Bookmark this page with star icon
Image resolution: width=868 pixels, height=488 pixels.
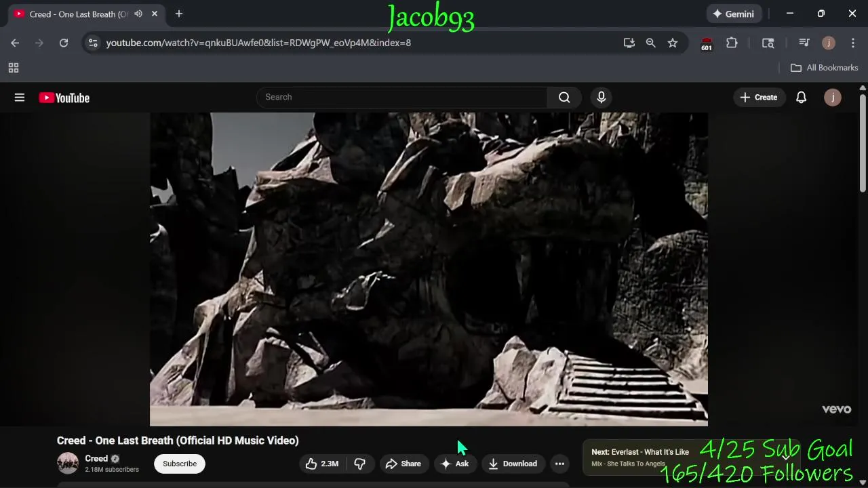coord(673,43)
